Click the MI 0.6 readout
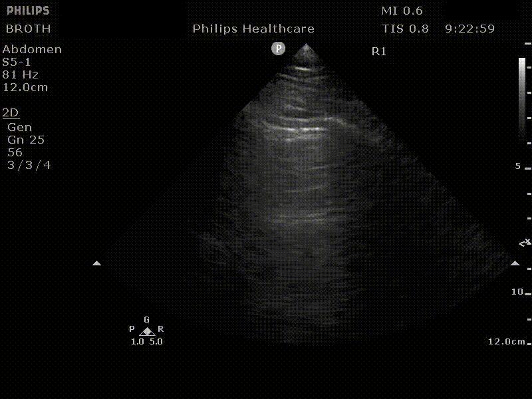Viewport: 532px width, 399px height. pyautogui.click(x=402, y=11)
